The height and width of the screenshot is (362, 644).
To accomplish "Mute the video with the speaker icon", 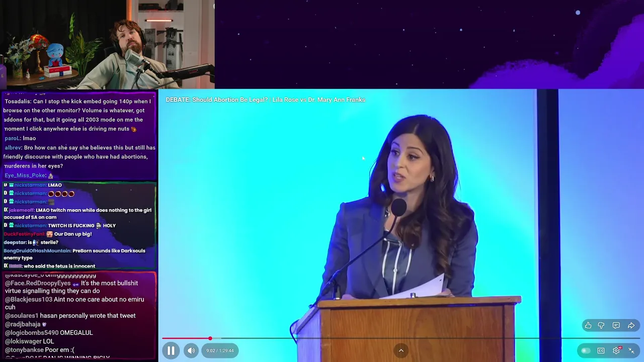I will pos(191,350).
